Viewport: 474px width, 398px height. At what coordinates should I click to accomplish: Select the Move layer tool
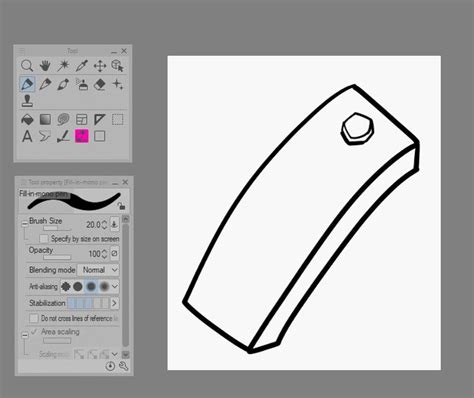[100, 66]
